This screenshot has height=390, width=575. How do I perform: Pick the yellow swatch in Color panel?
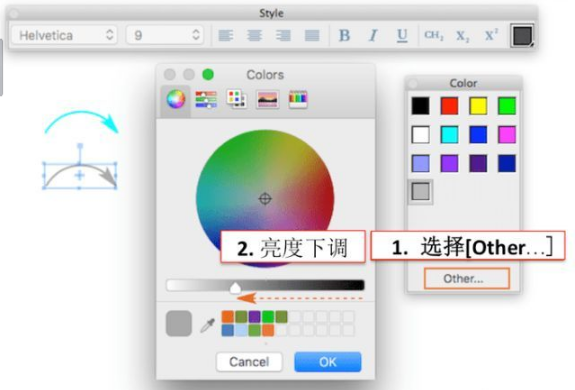[478, 106]
